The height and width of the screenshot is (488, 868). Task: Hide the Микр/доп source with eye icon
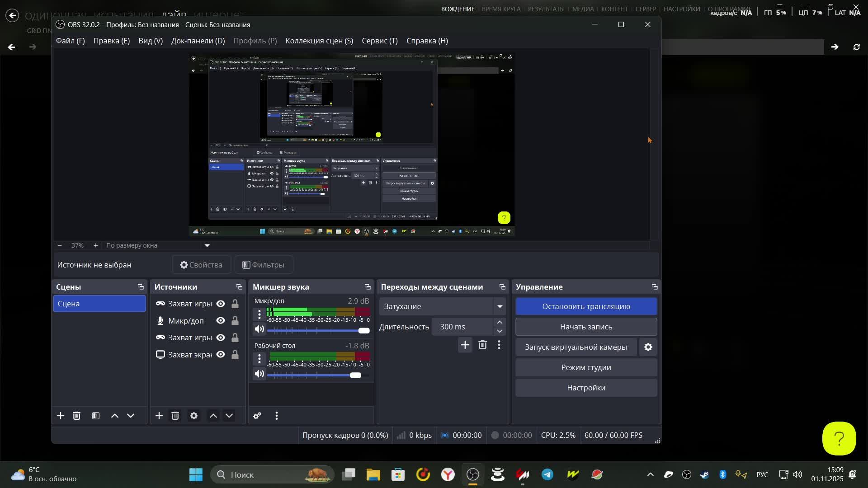[221, 321]
